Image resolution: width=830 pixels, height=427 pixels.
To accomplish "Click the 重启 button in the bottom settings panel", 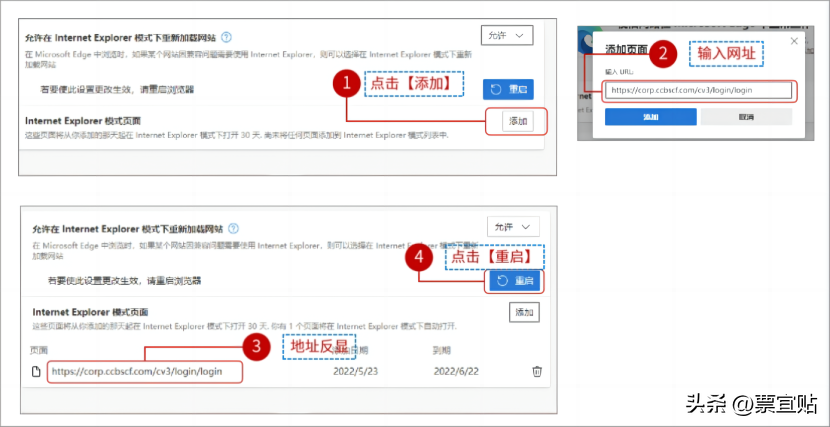I will pyautogui.click(x=515, y=281).
